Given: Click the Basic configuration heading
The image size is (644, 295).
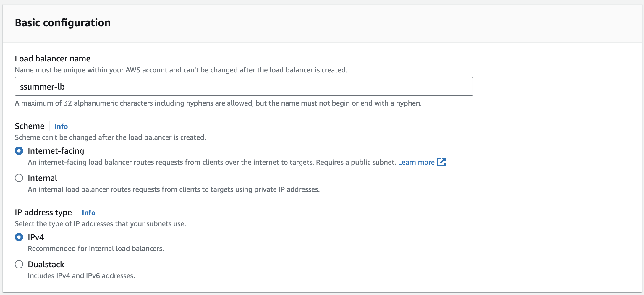Looking at the screenshot, I should (63, 23).
